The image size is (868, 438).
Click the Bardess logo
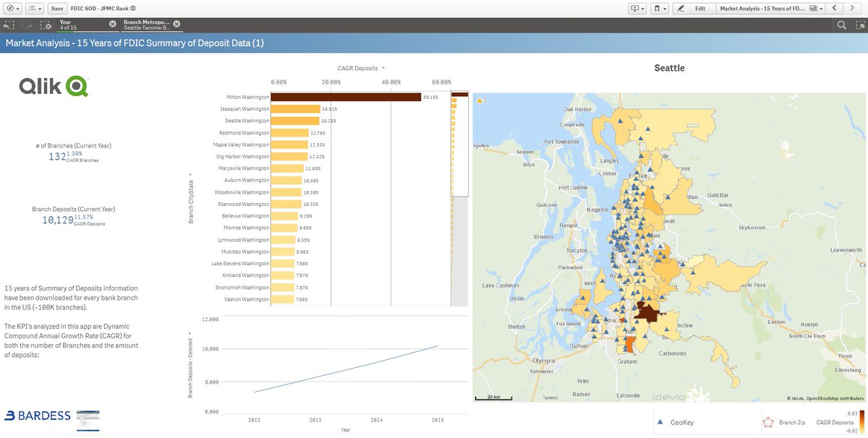click(38, 416)
